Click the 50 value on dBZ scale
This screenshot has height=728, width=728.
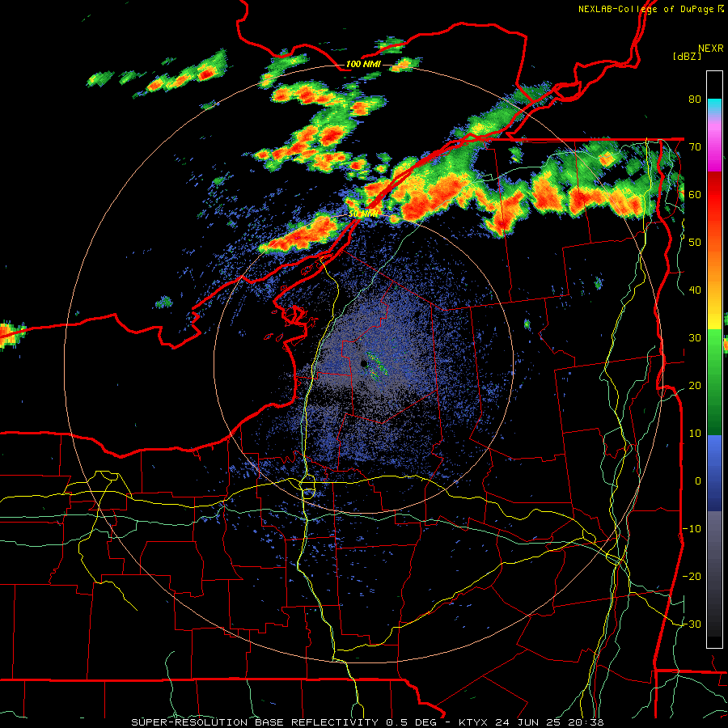pos(695,243)
